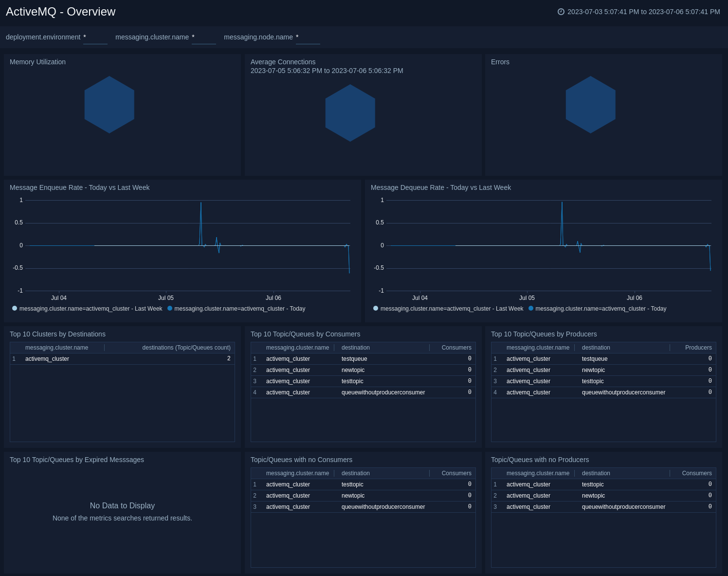Toggle the Last Week series label in Enqueue Rate legend
The width and height of the screenshot is (728, 576).
pyautogui.click(x=91, y=309)
